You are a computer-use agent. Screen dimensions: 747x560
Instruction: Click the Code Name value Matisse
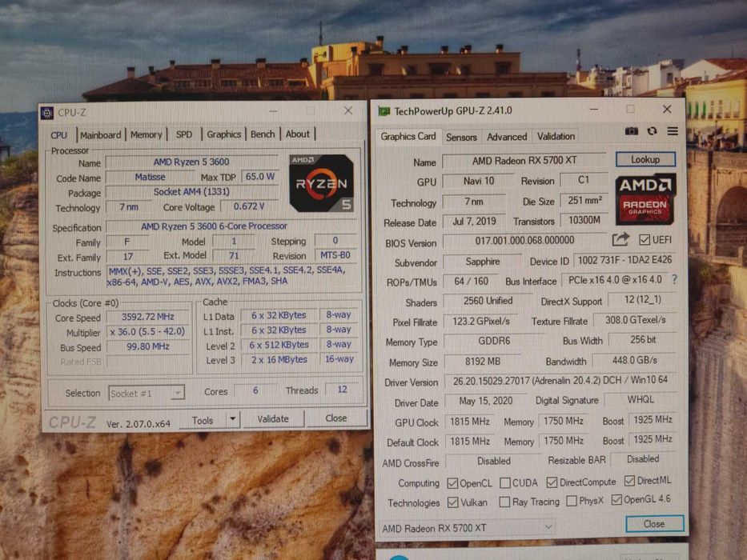[150, 177]
